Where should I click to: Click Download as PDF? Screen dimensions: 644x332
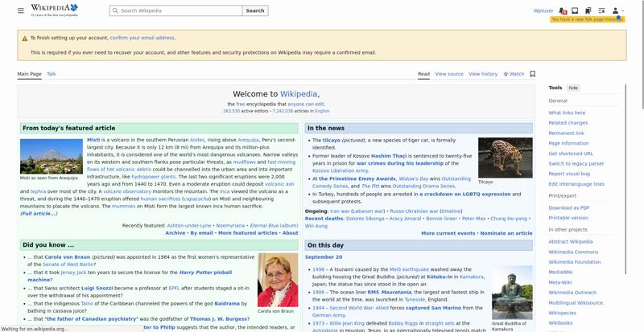[x=569, y=208]
